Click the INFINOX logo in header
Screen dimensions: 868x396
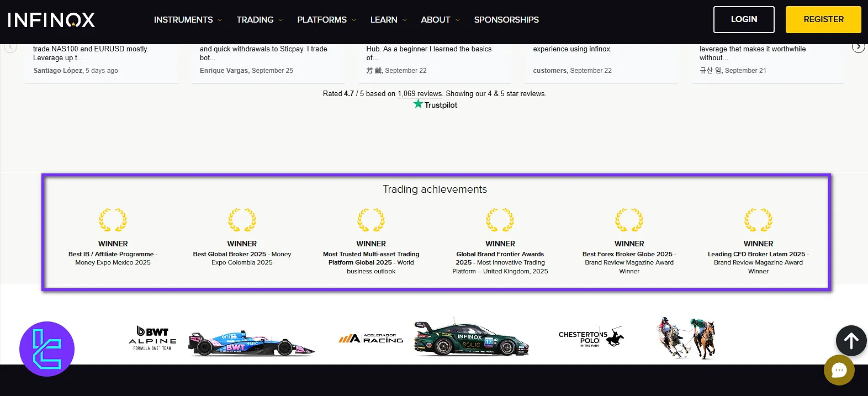coord(51,20)
